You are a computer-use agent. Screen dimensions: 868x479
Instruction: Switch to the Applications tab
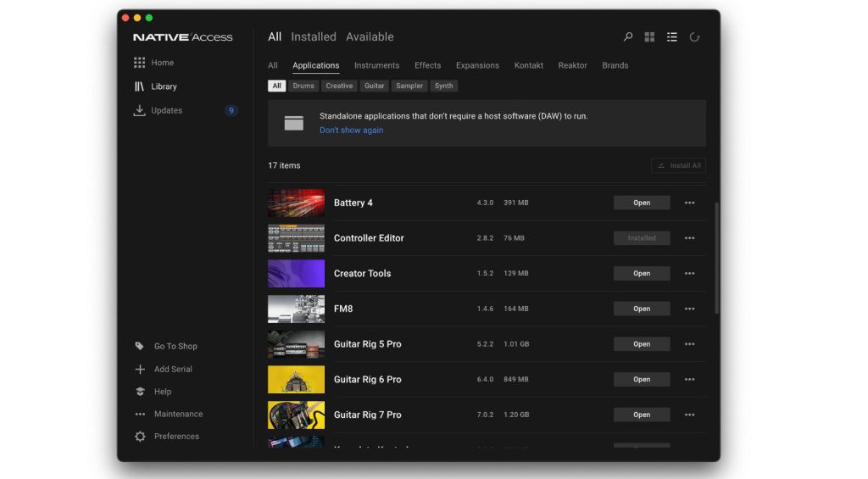tap(315, 65)
